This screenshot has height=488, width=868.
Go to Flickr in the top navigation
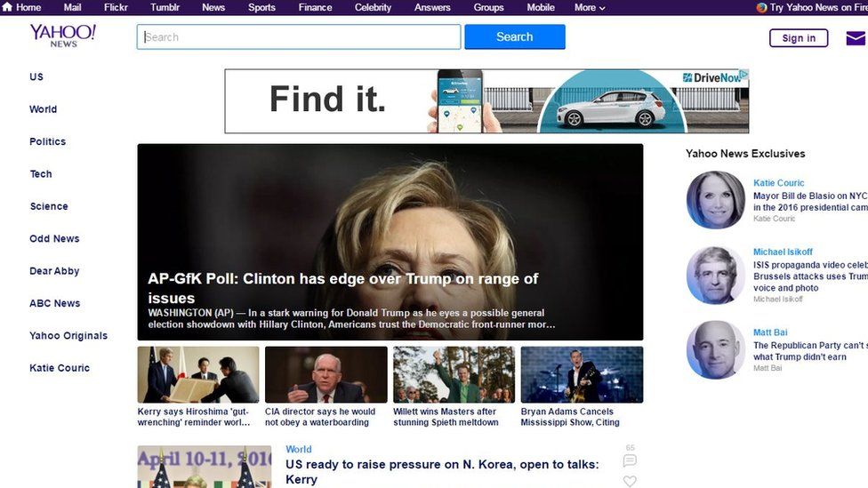[x=116, y=8]
